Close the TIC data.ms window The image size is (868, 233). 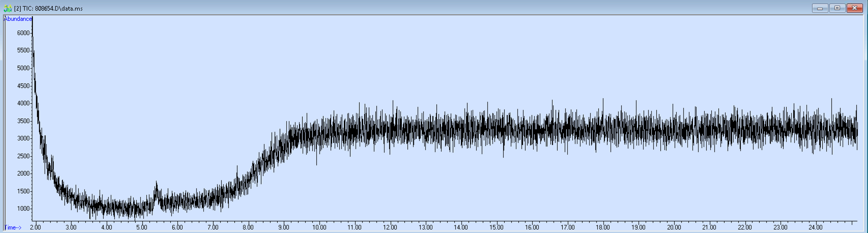(854, 8)
